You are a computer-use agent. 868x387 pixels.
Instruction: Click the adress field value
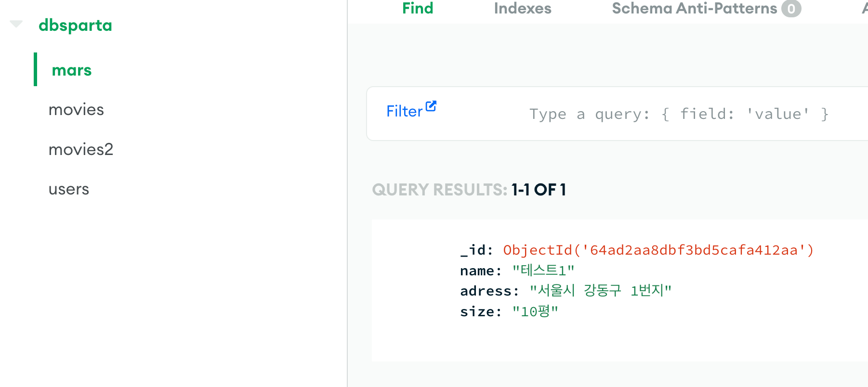pyautogui.click(x=601, y=291)
